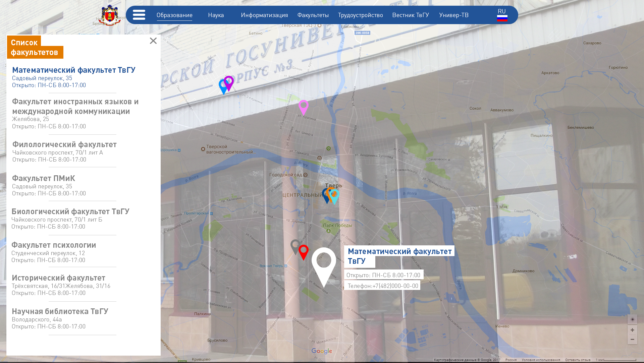Open the Универ-ТВ menu item
Screen dimensions: 644x363
tap(454, 15)
